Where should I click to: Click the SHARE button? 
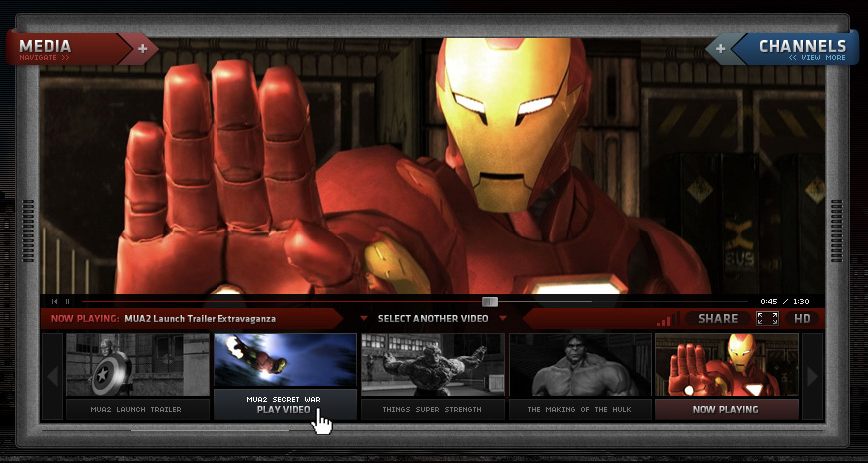[718, 319]
